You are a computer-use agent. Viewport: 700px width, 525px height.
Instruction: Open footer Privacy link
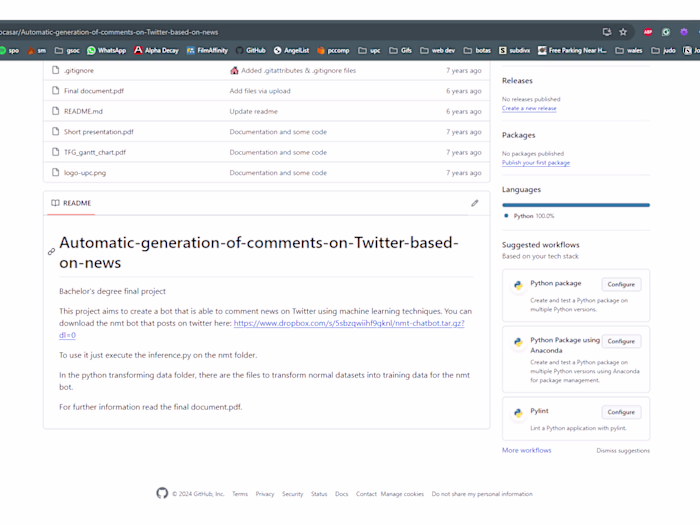click(265, 494)
